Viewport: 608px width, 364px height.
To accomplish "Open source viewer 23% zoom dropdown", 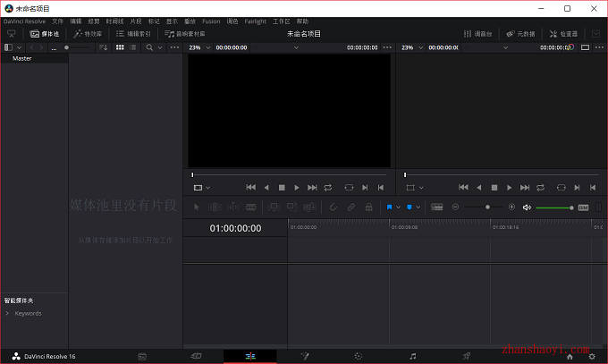I will click(x=199, y=47).
